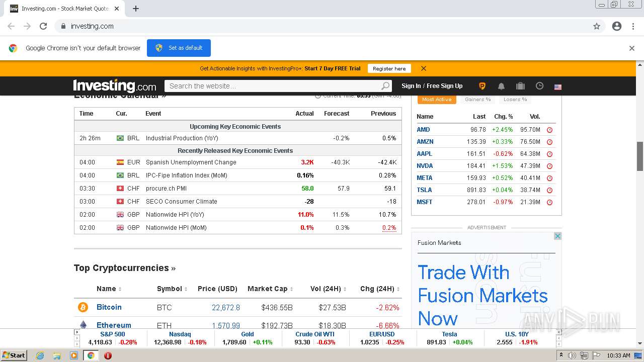Click the page vertical scrollbar thumb
This screenshot has width=644, height=362.
tap(640, 156)
